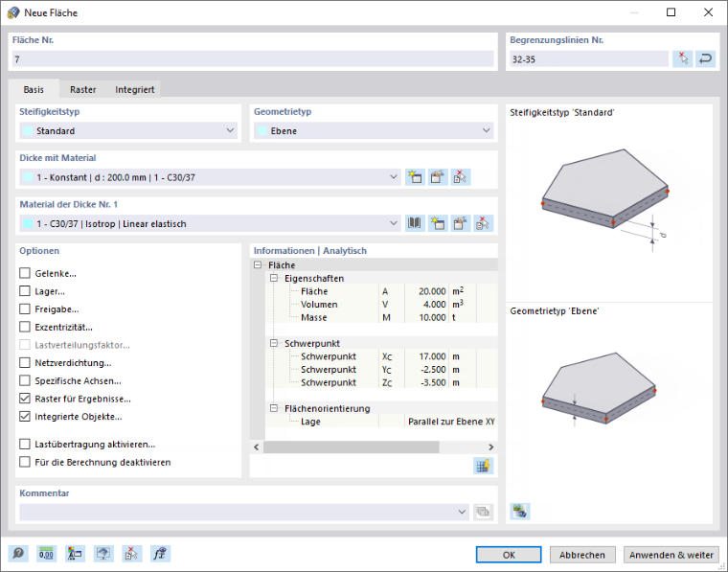
Task: Enable the Lager... checkbox
Action: click(x=25, y=291)
